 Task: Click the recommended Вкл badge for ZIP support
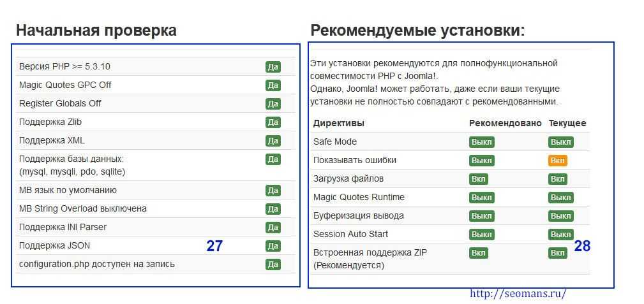point(478,253)
